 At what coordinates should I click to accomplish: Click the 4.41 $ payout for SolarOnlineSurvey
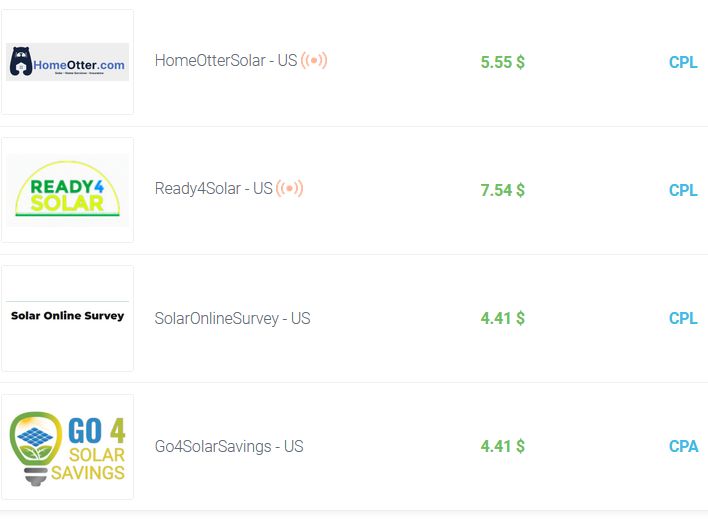(x=502, y=318)
